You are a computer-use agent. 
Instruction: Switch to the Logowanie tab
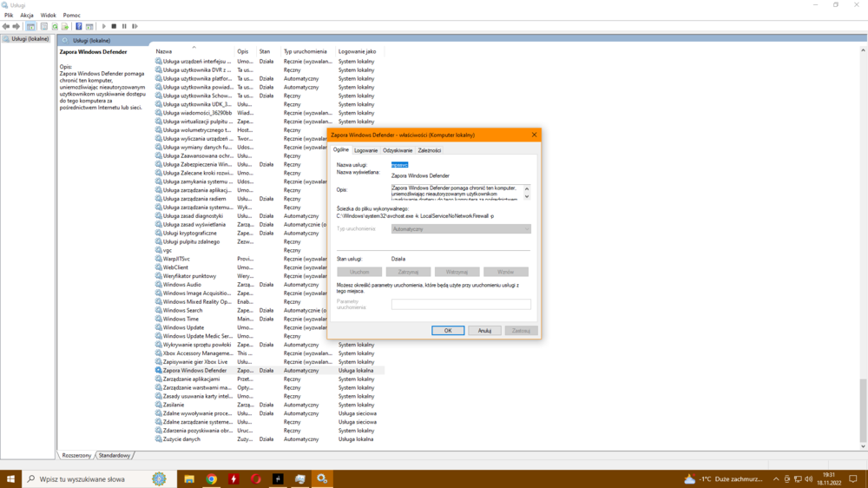click(366, 150)
